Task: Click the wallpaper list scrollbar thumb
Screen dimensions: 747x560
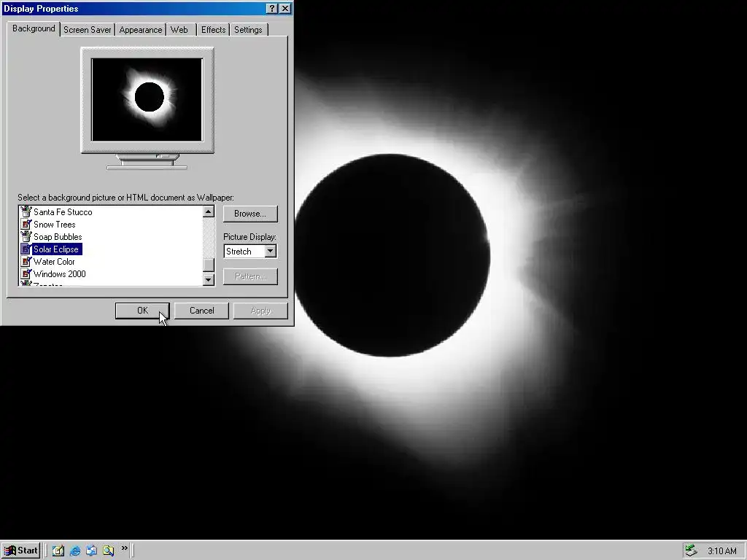Action: (x=208, y=265)
